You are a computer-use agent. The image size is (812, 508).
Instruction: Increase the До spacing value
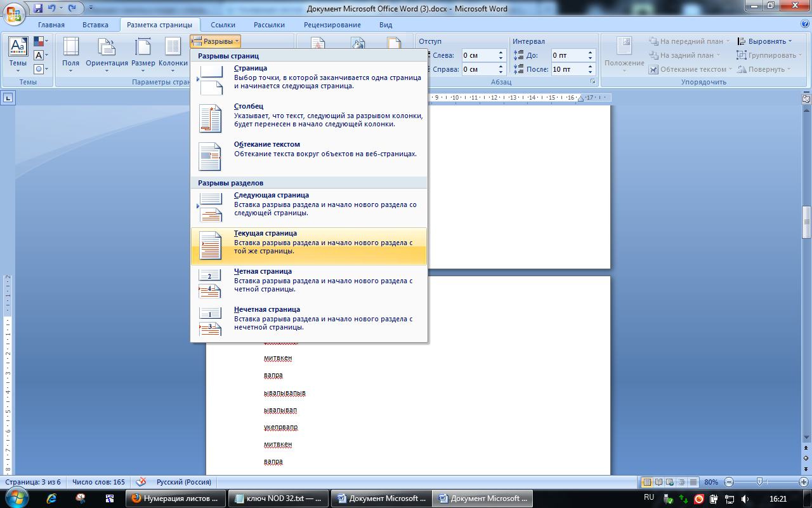(591, 53)
